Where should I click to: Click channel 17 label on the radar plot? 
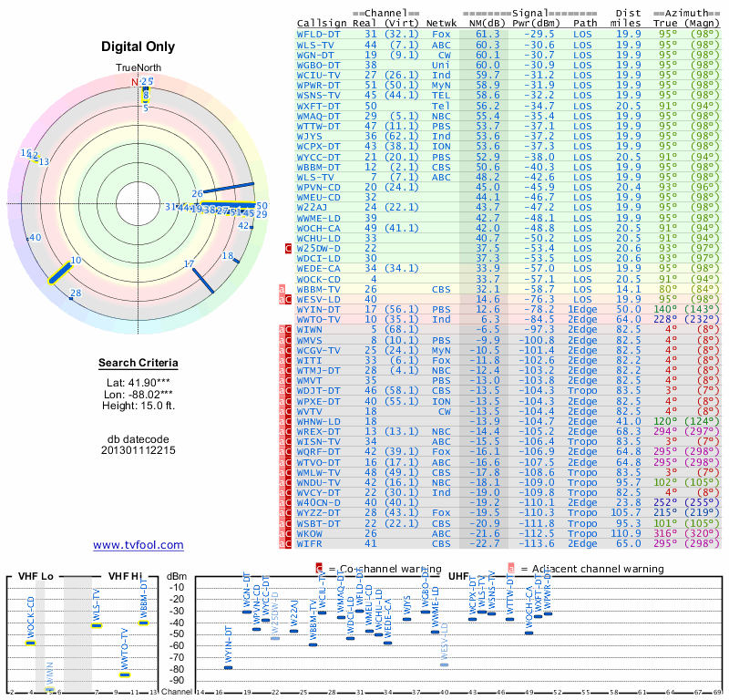tap(189, 263)
